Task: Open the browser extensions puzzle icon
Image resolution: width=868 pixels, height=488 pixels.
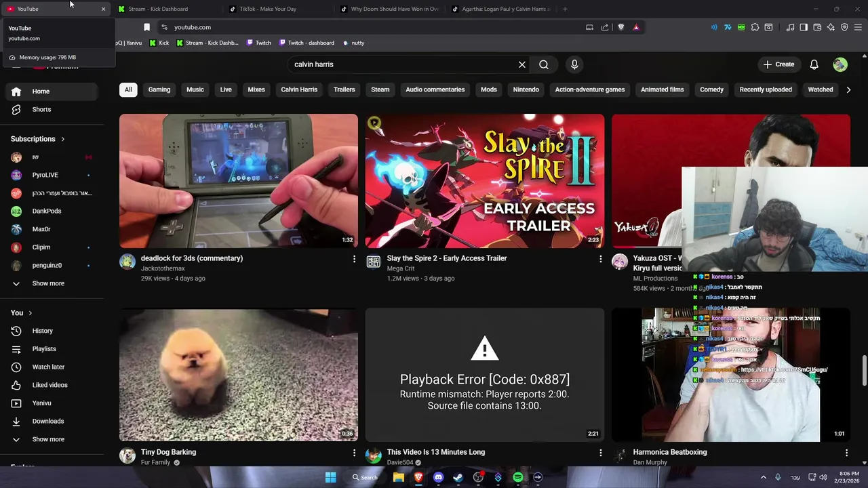Action: tap(755, 27)
